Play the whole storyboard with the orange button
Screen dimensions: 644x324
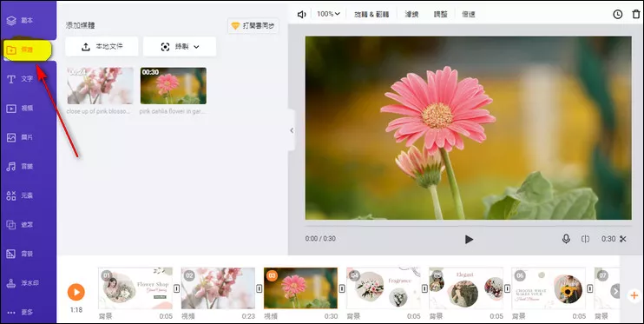point(76,292)
